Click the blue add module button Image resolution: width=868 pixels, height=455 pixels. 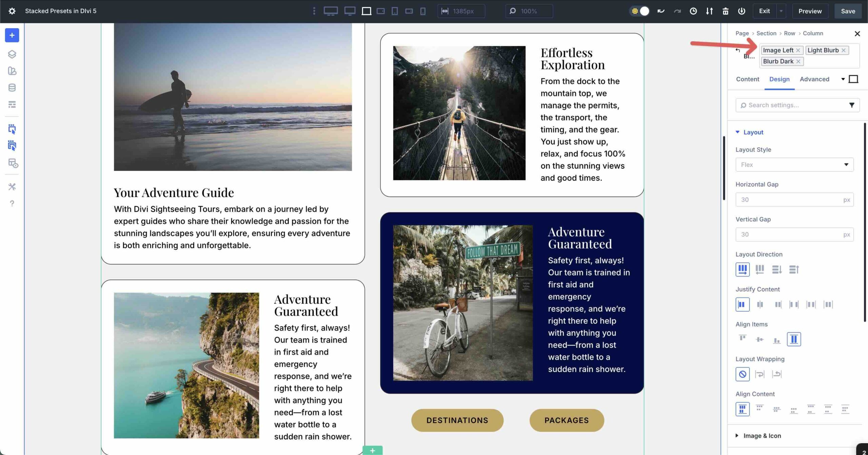click(x=12, y=35)
